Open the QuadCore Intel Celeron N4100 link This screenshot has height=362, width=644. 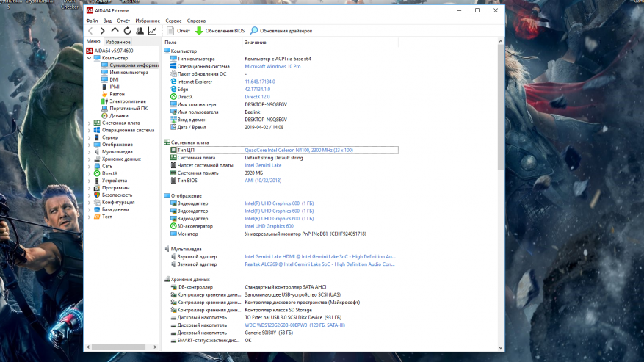(x=299, y=151)
